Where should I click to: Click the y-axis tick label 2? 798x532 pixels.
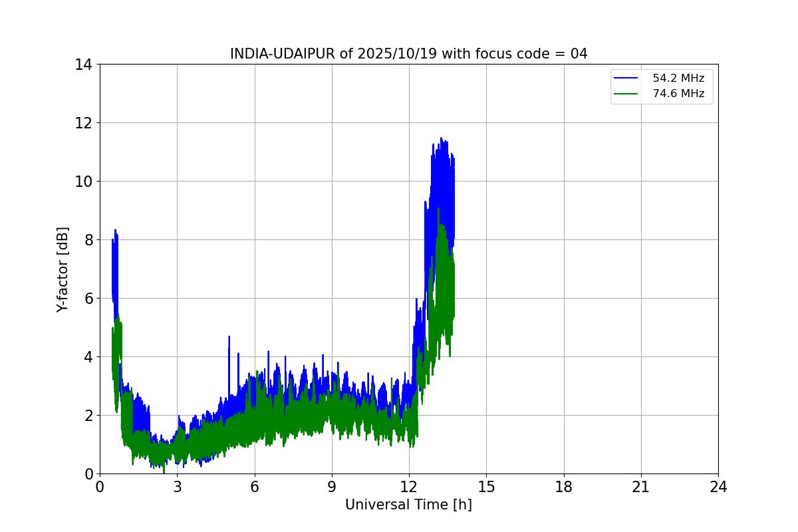(88, 416)
